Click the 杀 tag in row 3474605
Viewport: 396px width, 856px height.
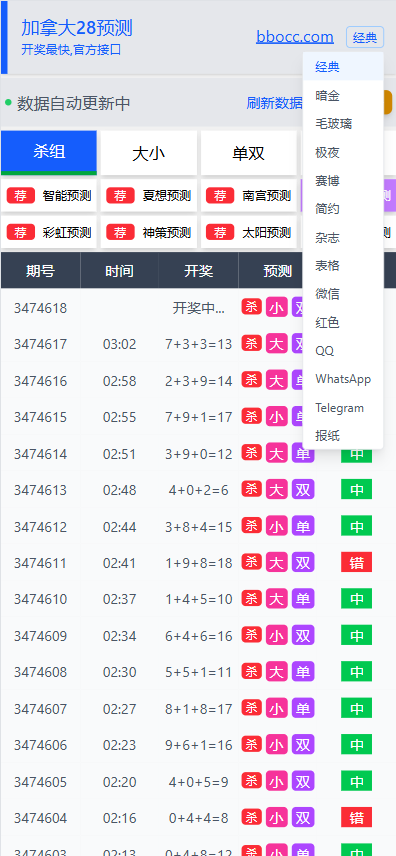click(x=252, y=780)
